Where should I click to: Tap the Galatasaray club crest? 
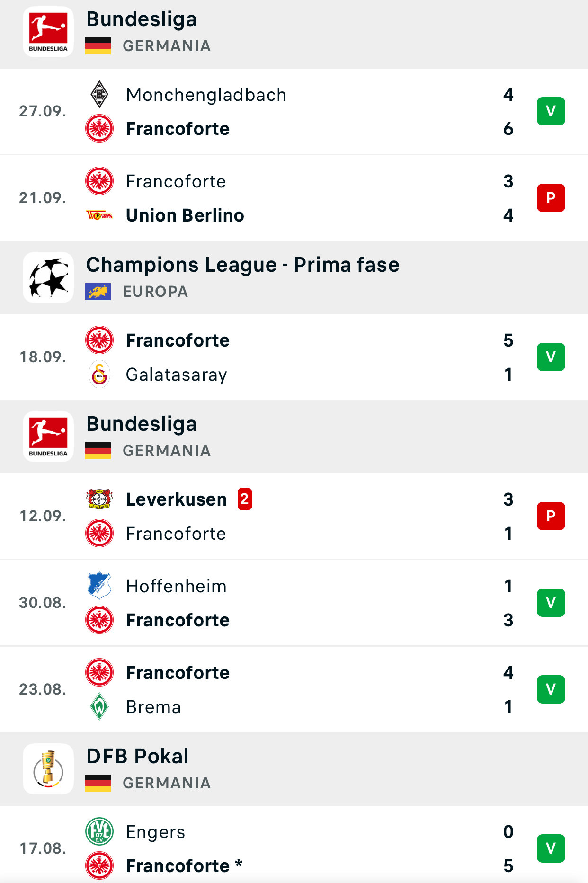point(99,375)
